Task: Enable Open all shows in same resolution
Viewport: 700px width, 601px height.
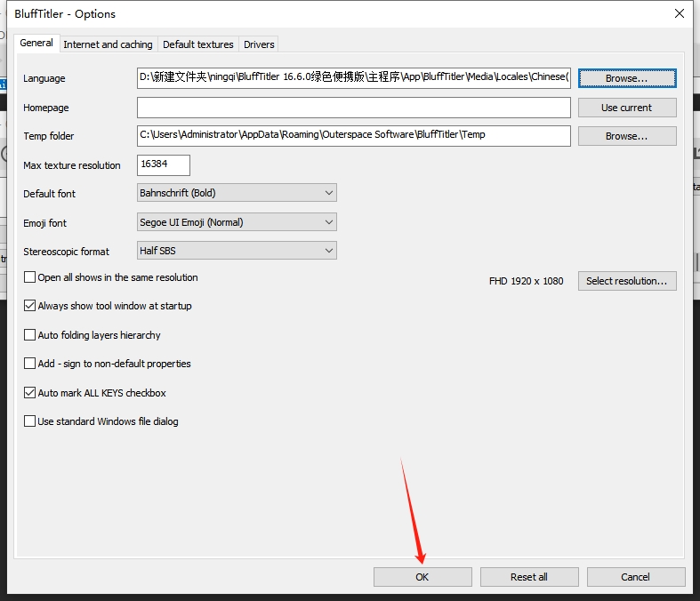Action: click(x=30, y=277)
